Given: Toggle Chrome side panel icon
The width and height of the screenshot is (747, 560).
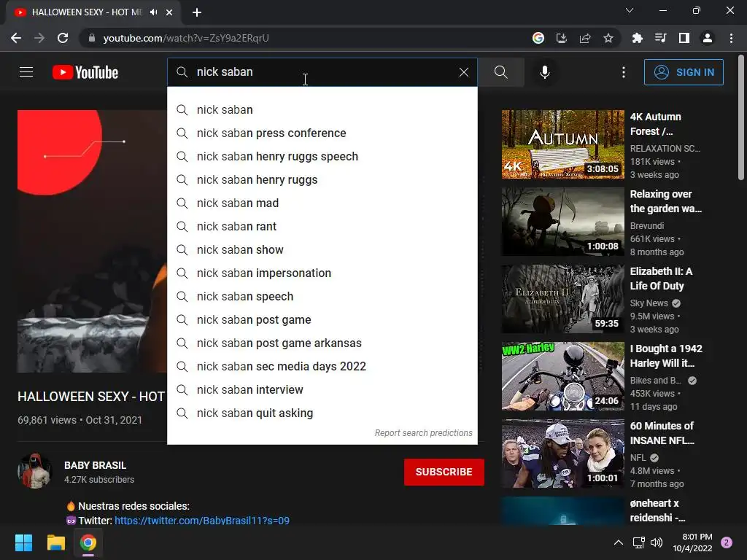Looking at the screenshot, I should [684, 38].
